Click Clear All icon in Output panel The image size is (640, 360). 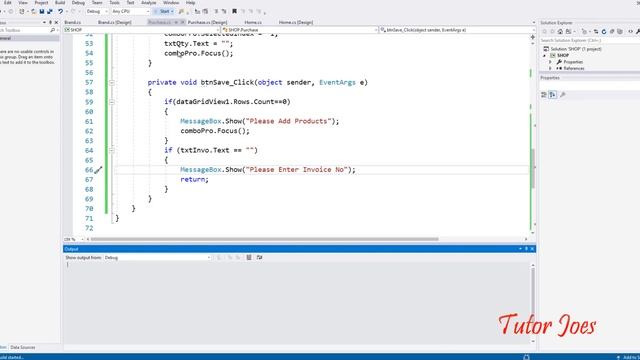(x=249, y=258)
